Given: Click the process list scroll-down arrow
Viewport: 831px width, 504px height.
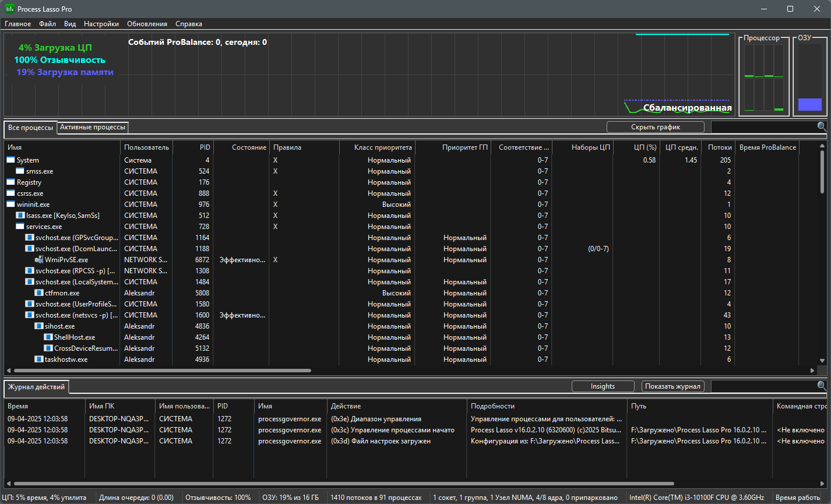Looking at the screenshot, I should pos(822,360).
